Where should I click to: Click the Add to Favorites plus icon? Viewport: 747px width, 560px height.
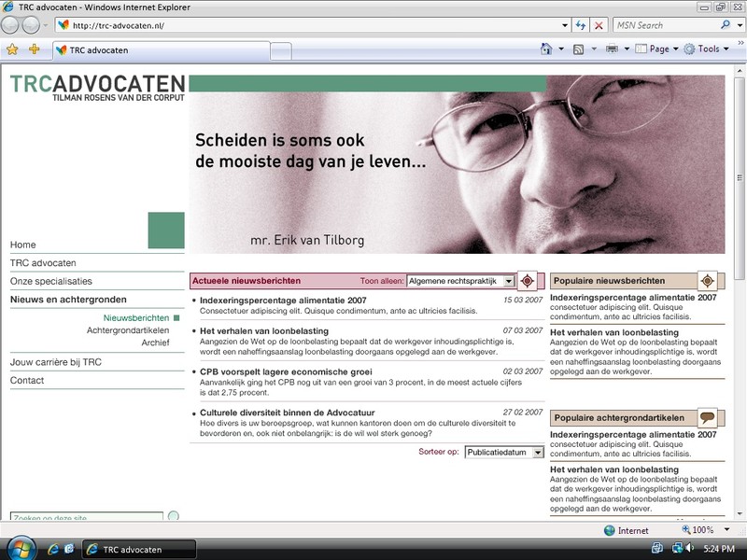click(x=35, y=49)
